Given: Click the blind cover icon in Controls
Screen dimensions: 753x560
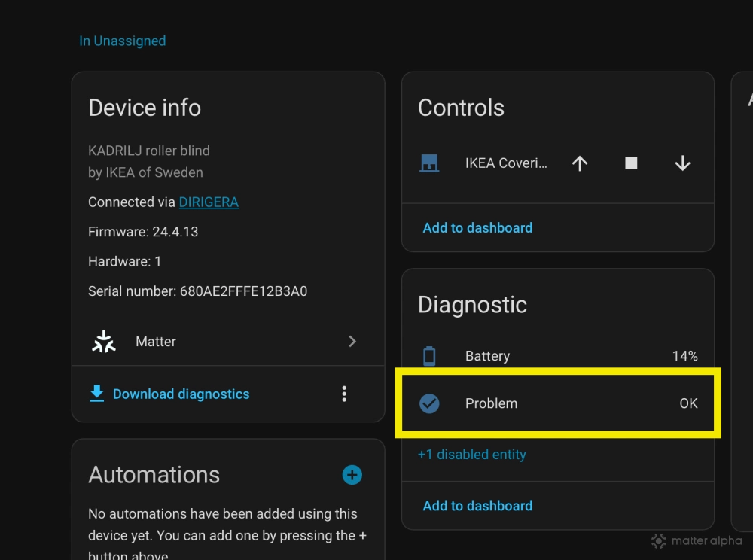Looking at the screenshot, I should click(429, 163).
